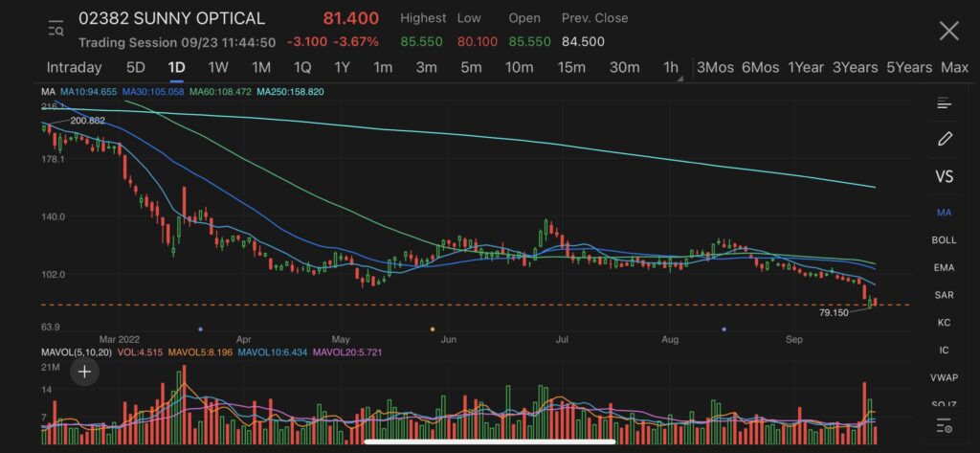Image resolution: width=980 pixels, height=453 pixels.
Task: Tap the plus button on volume panel
Action: tap(84, 373)
